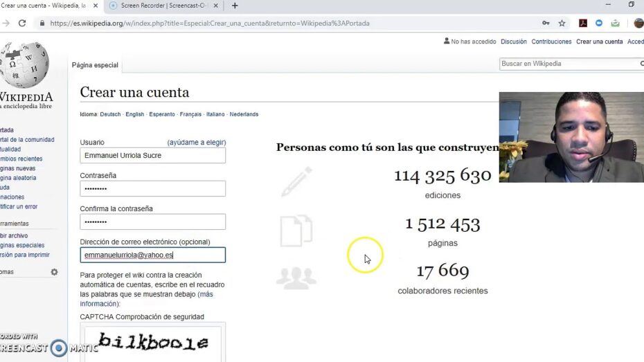Open Cambios recientes sidebar link

click(21, 159)
